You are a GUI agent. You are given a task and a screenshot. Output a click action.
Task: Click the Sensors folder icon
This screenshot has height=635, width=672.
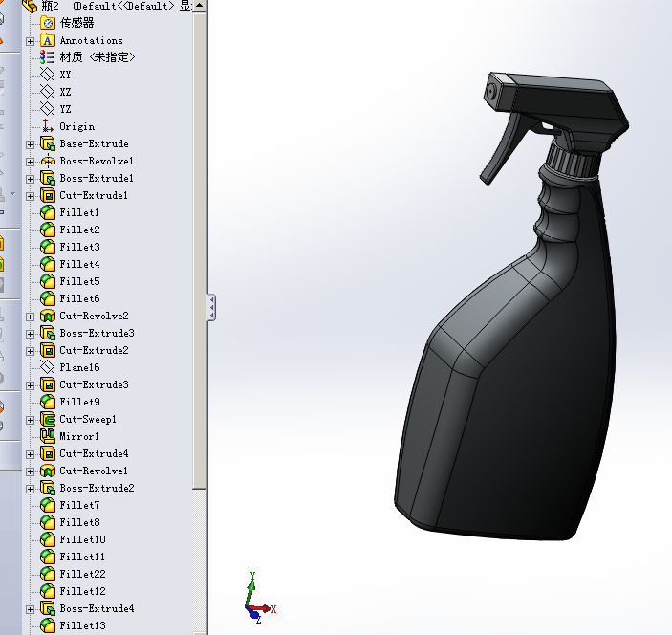48,23
